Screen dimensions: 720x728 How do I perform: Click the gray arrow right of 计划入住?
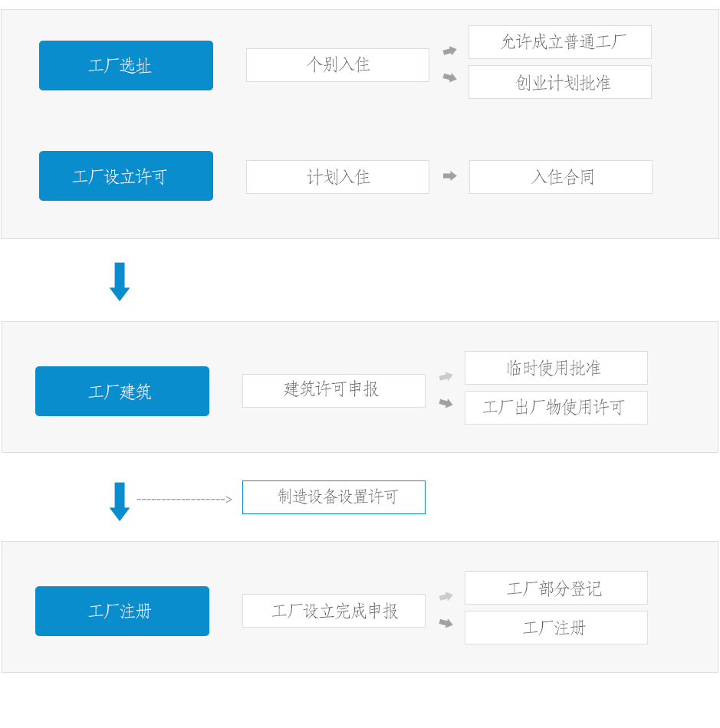pos(449,176)
